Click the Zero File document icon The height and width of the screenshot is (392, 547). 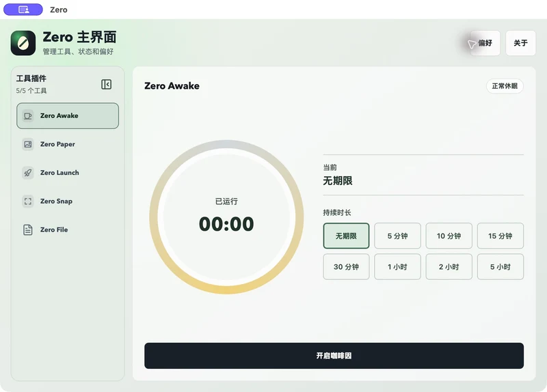(28, 230)
